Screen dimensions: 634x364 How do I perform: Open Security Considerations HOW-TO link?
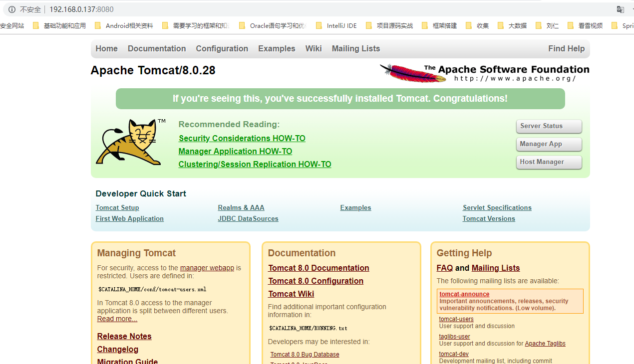(242, 138)
